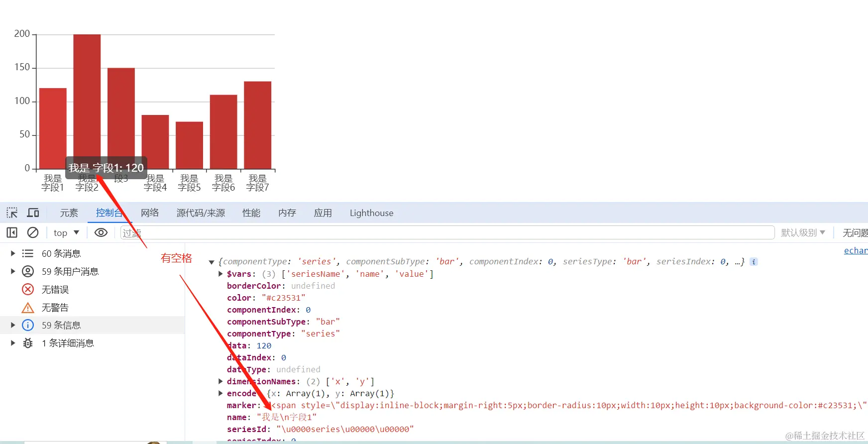Click the user messages person icon

(28, 271)
